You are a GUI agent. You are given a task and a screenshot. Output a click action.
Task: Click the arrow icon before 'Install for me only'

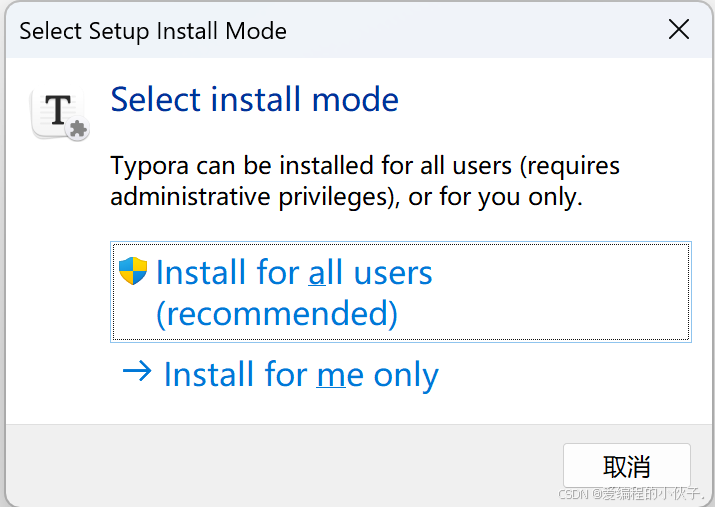pos(136,373)
